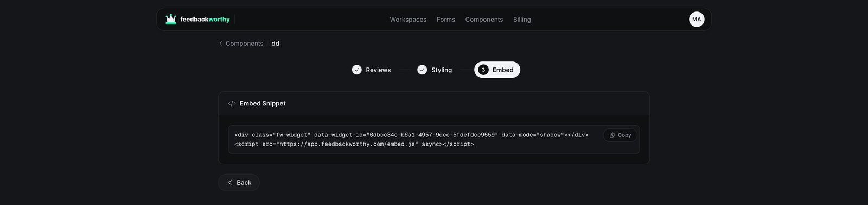Click the Embed Snippet heading
Viewport: 868px width, 205px height.
click(263, 103)
